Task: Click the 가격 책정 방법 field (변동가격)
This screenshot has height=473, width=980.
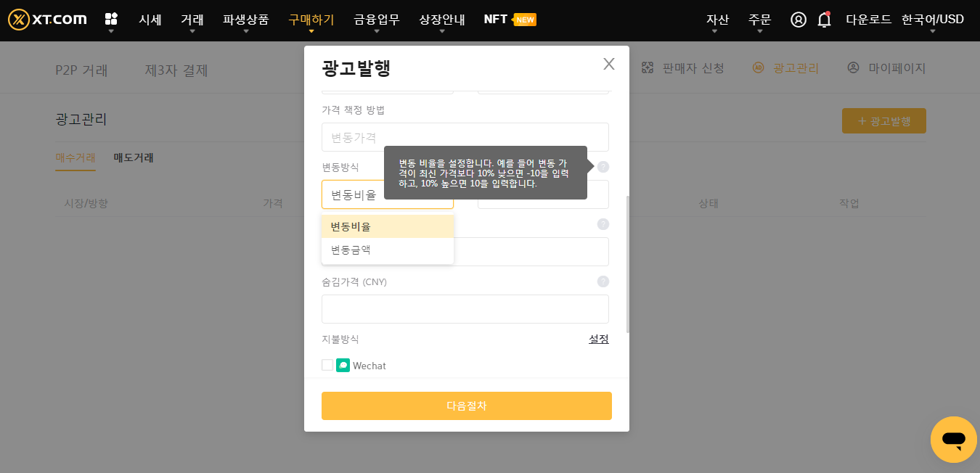Action: (465, 137)
